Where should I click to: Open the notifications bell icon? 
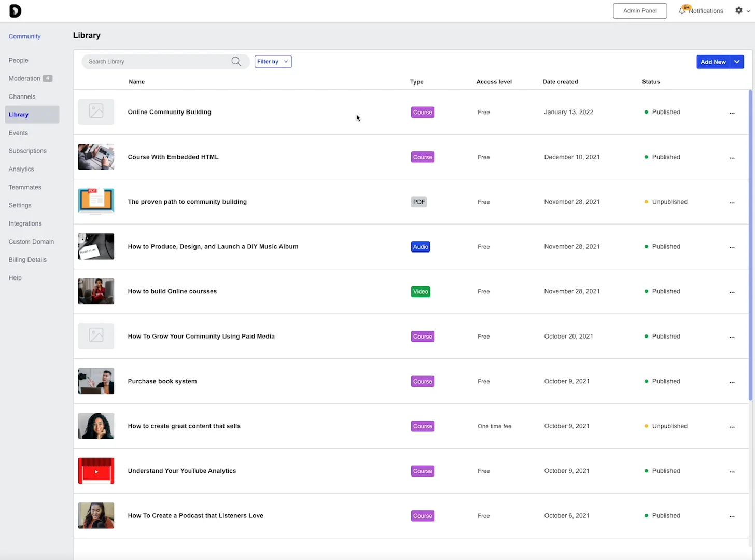point(682,11)
